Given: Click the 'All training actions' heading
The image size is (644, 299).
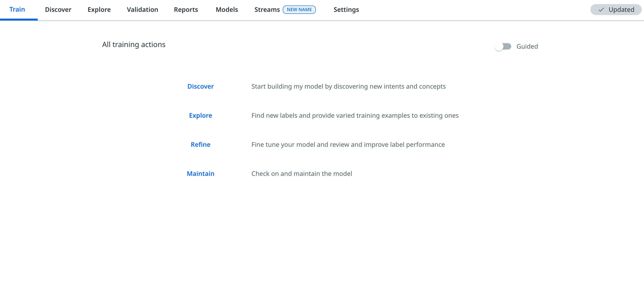Looking at the screenshot, I should click(134, 45).
